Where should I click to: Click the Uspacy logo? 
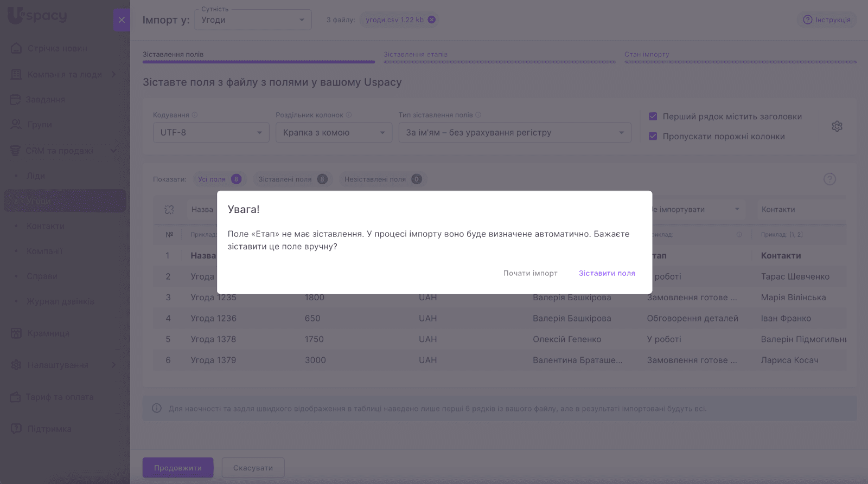point(37,16)
